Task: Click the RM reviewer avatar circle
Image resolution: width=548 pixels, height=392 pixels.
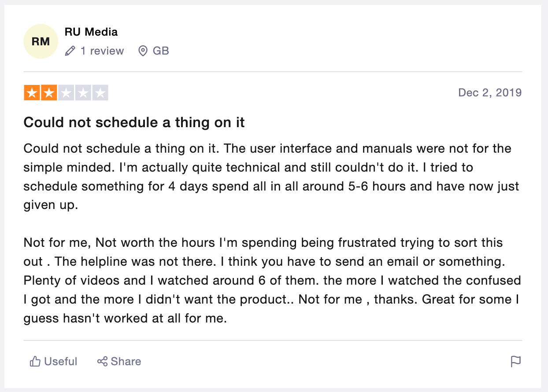Action: (41, 41)
